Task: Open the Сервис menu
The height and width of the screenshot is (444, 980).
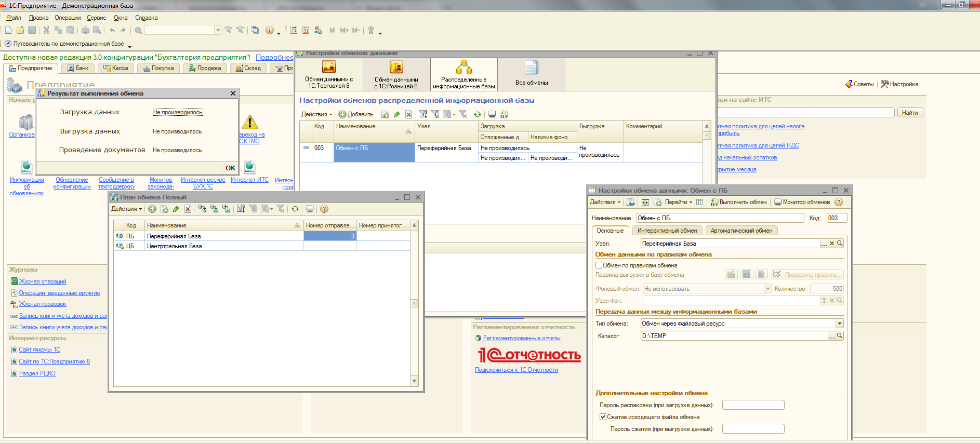Action: 96,18
